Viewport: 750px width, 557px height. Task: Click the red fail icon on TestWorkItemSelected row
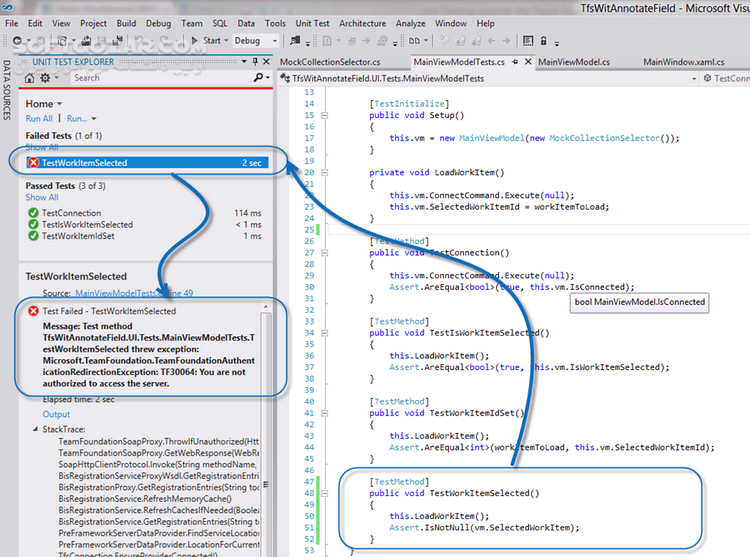tap(33, 163)
